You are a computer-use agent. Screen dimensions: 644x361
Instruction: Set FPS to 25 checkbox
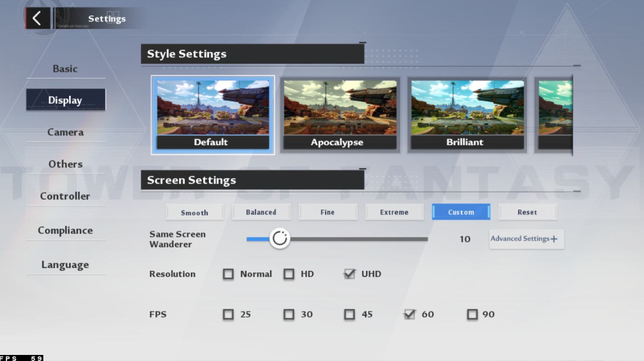(x=228, y=314)
